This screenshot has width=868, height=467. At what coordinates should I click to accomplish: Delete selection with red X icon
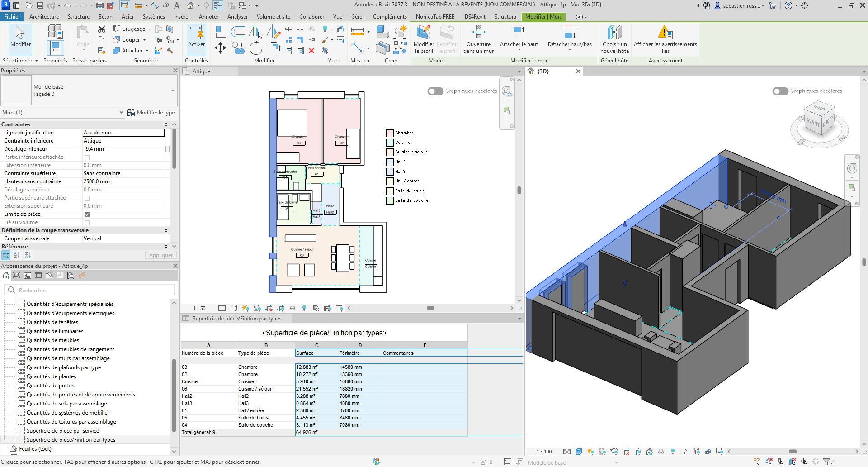311,51
